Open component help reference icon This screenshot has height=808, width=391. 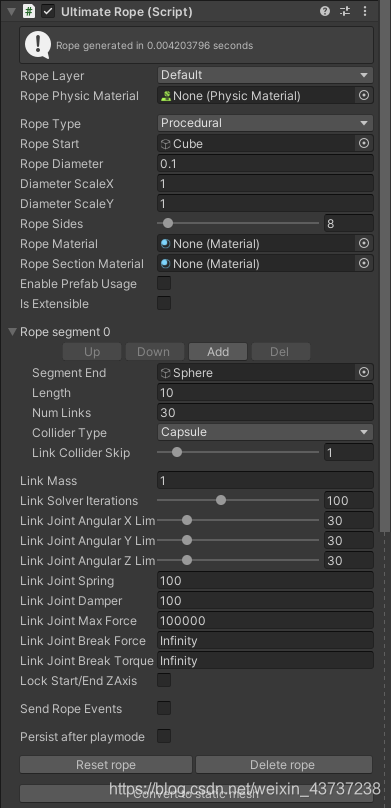click(325, 11)
